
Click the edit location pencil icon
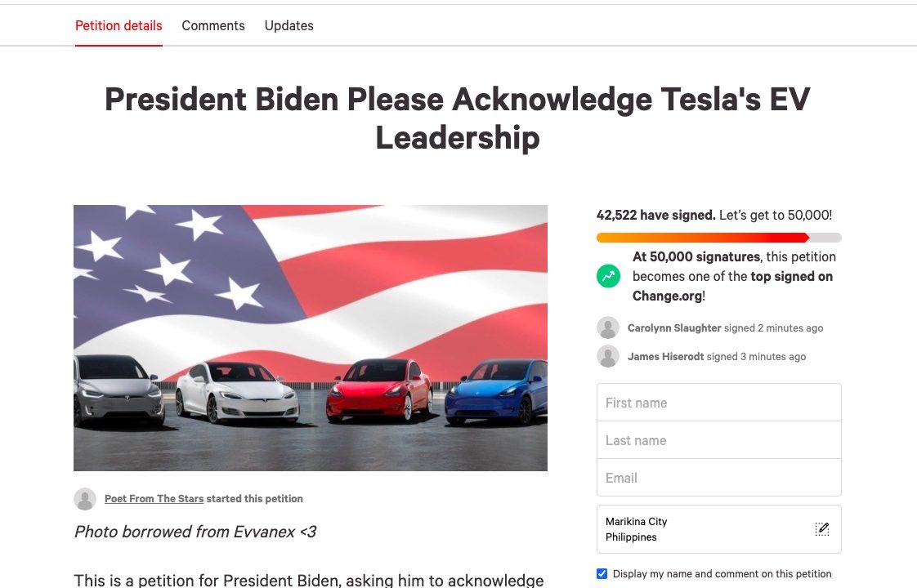tap(822, 529)
